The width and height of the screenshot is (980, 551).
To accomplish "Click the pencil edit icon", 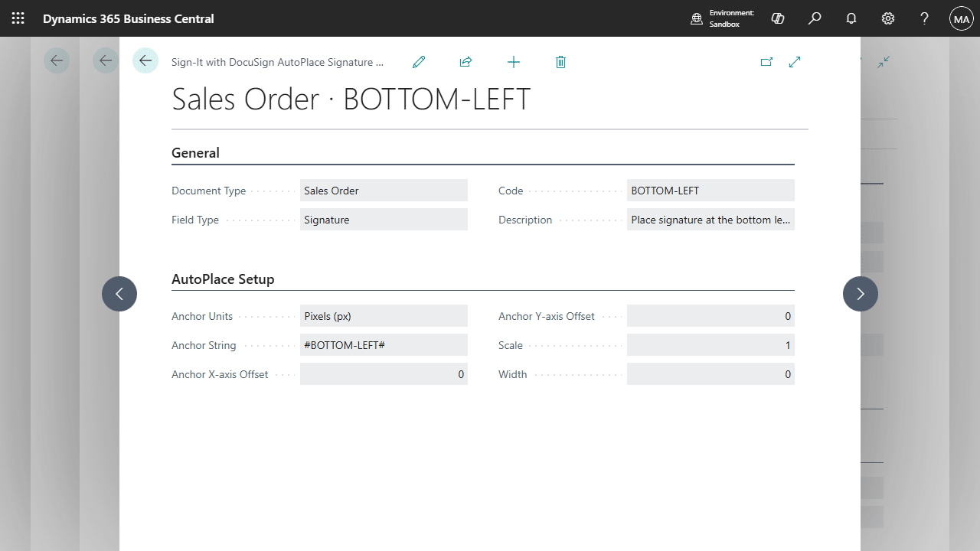I will pos(419,62).
